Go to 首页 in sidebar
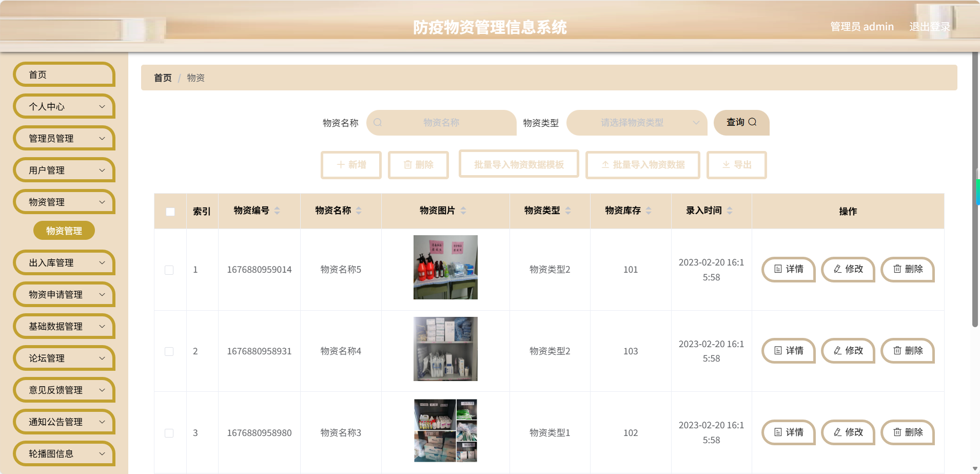Viewport: 980px width, 474px height. pyautogui.click(x=64, y=74)
